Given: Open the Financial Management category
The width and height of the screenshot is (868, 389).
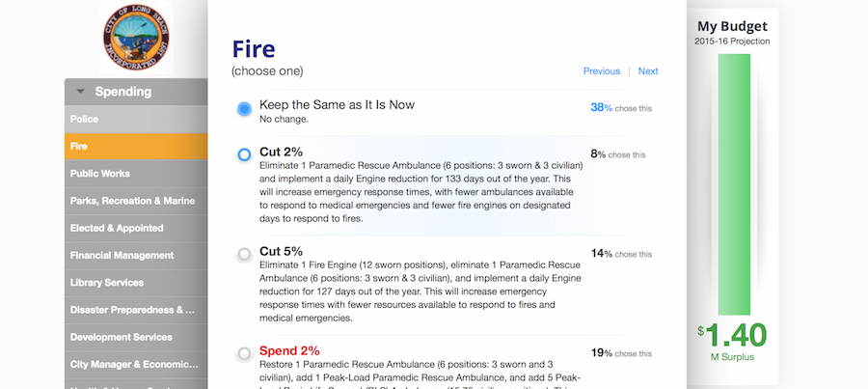Looking at the screenshot, I should (x=136, y=256).
